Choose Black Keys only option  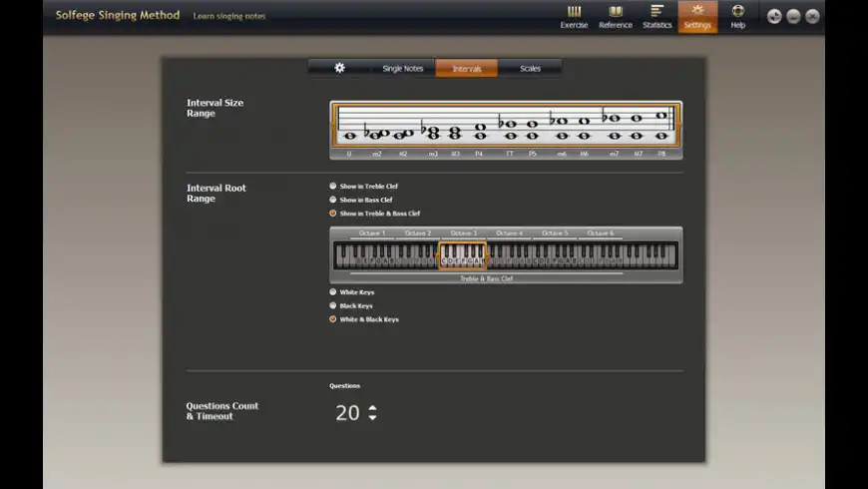click(333, 305)
